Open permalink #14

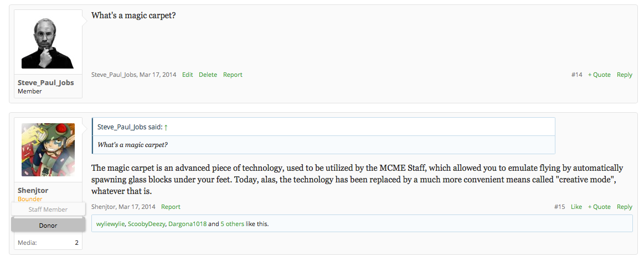tap(576, 75)
